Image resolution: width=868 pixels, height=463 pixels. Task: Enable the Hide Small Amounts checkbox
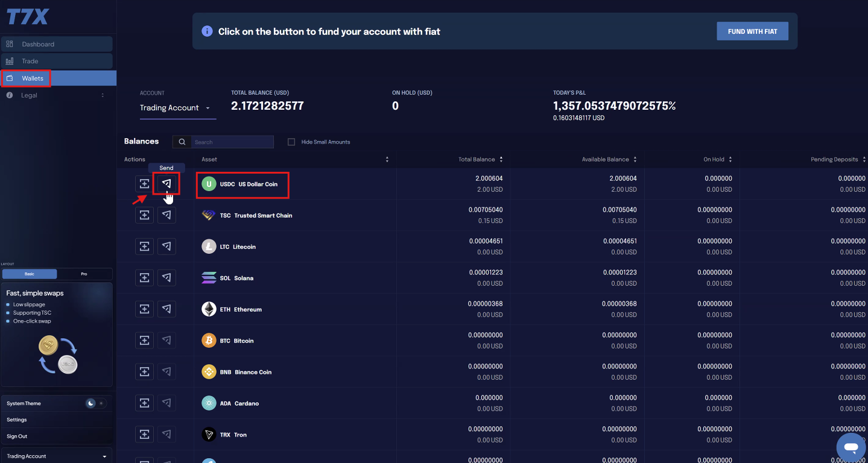pos(291,142)
